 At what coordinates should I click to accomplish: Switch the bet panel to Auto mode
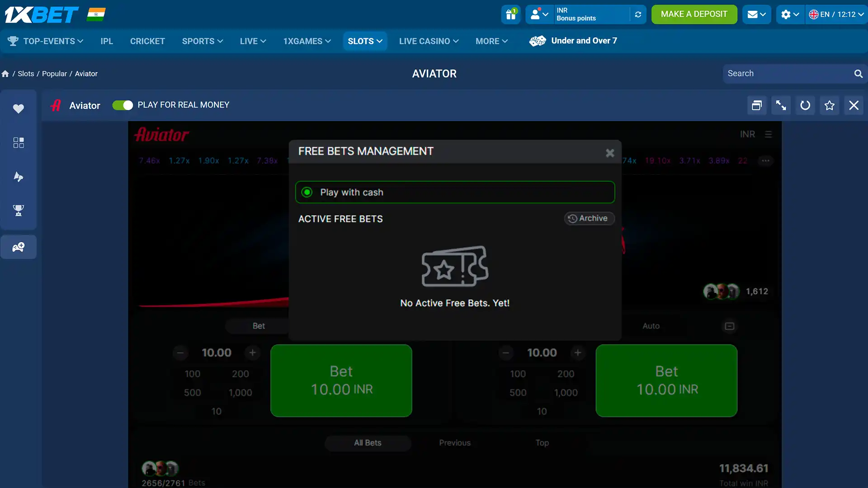[651, 326]
